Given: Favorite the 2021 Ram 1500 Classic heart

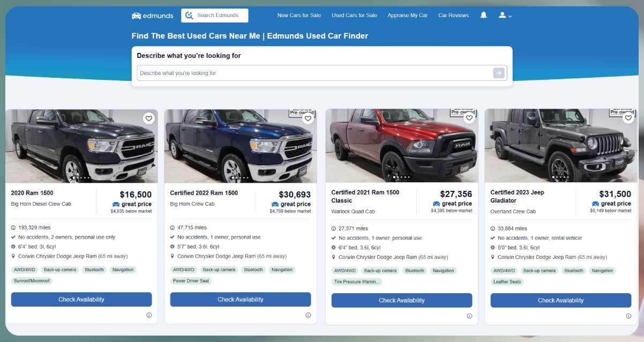Looking at the screenshot, I should point(469,118).
